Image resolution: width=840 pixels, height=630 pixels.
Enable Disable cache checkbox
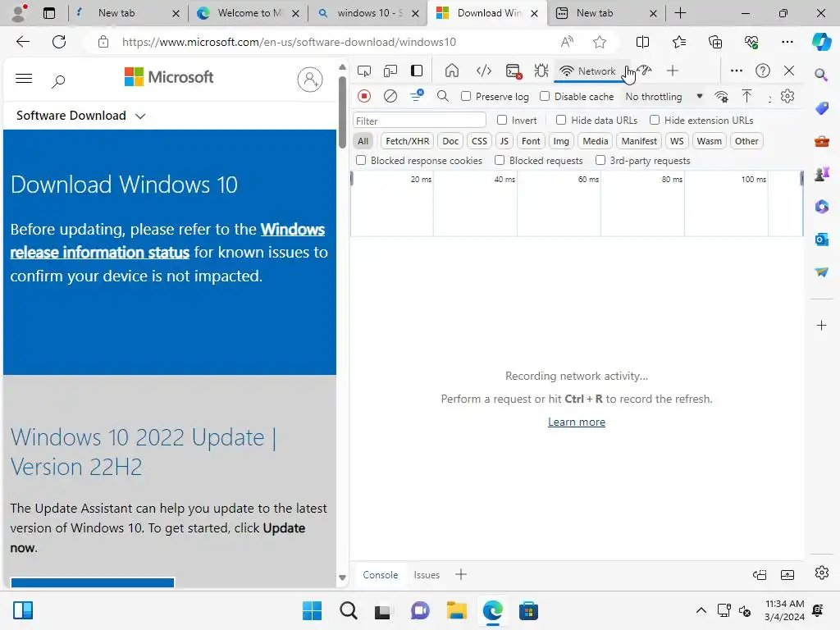(x=545, y=96)
